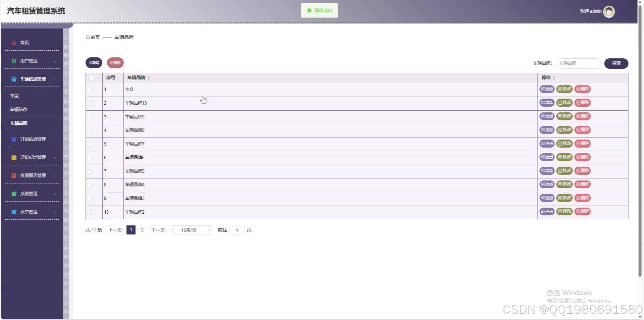Expand the 客服聊天管理 menu chevron
The width and height of the screenshot is (644, 320).
(x=55, y=176)
